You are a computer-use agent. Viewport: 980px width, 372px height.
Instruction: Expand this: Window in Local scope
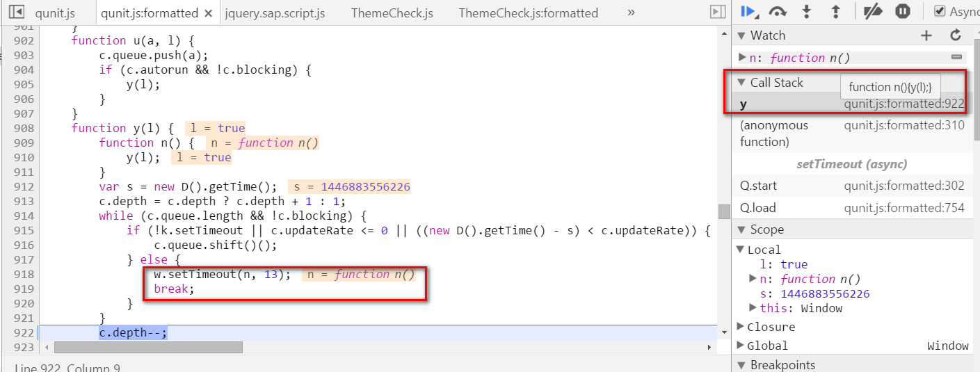click(753, 308)
